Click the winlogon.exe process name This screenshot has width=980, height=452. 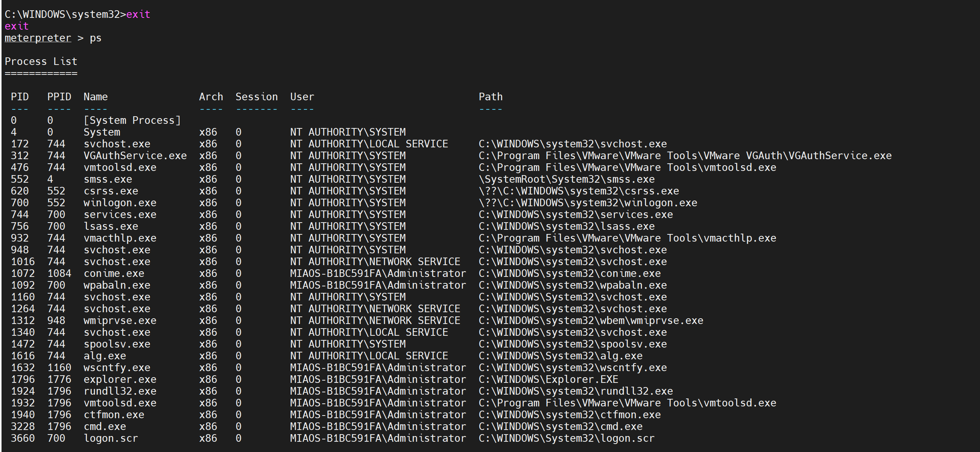(x=120, y=203)
